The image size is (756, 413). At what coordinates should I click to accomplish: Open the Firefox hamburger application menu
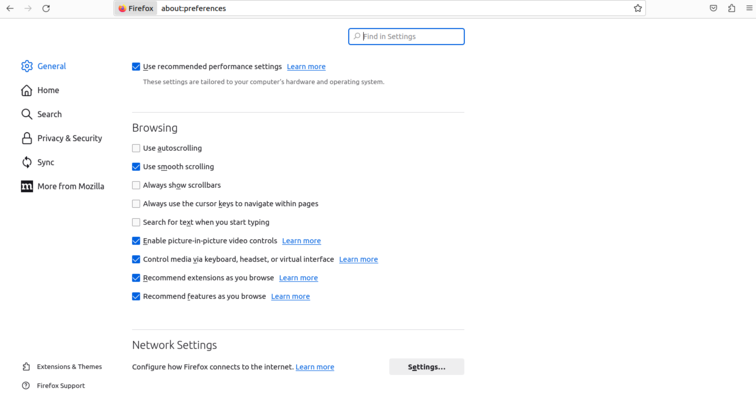coord(748,8)
